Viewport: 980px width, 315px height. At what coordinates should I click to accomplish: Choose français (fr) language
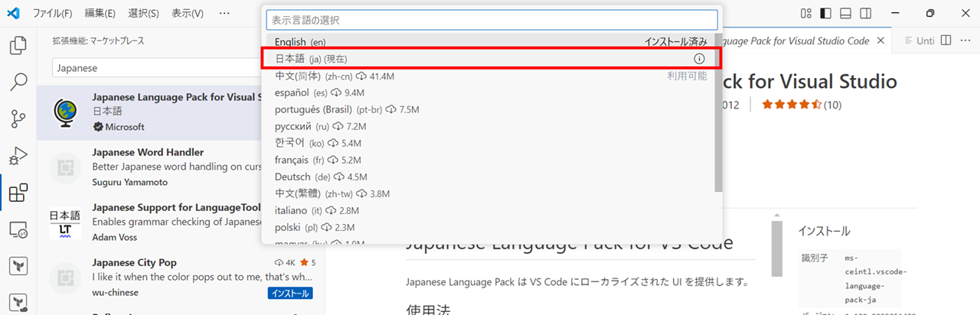490,160
